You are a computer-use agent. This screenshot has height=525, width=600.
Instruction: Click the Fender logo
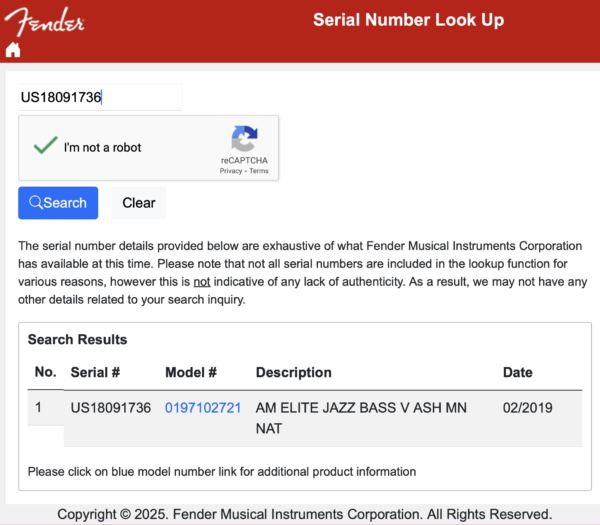pyautogui.click(x=44, y=22)
